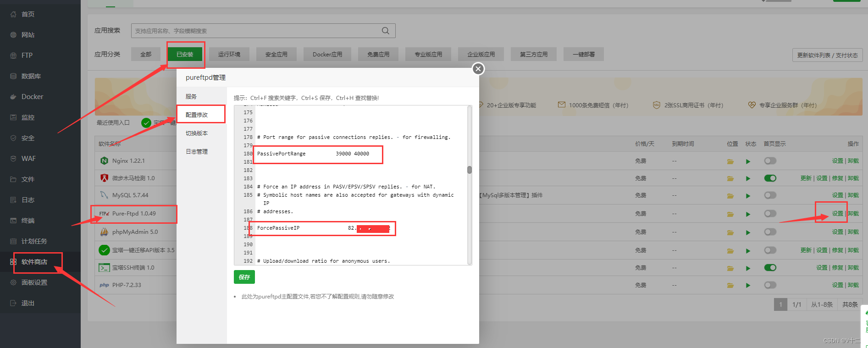
Task: Click the green 保存 save button
Action: click(x=244, y=277)
